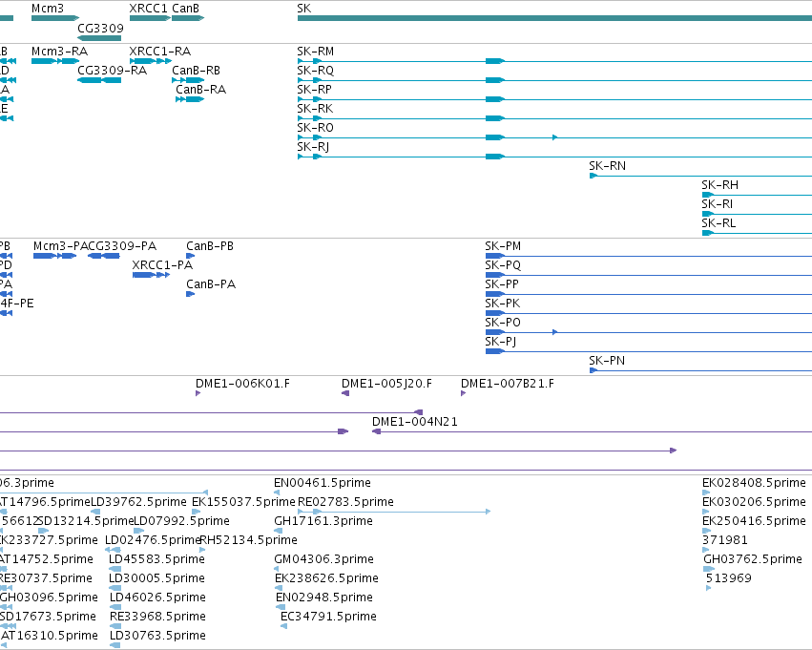Click the LD45583.5prime EST label
The image size is (812, 650).
pyautogui.click(x=156, y=559)
